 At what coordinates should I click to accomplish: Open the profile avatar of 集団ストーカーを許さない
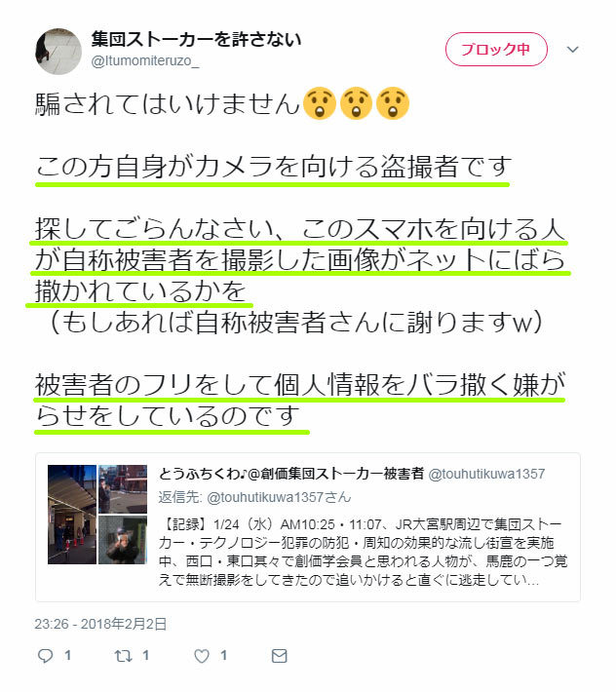(x=58, y=52)
